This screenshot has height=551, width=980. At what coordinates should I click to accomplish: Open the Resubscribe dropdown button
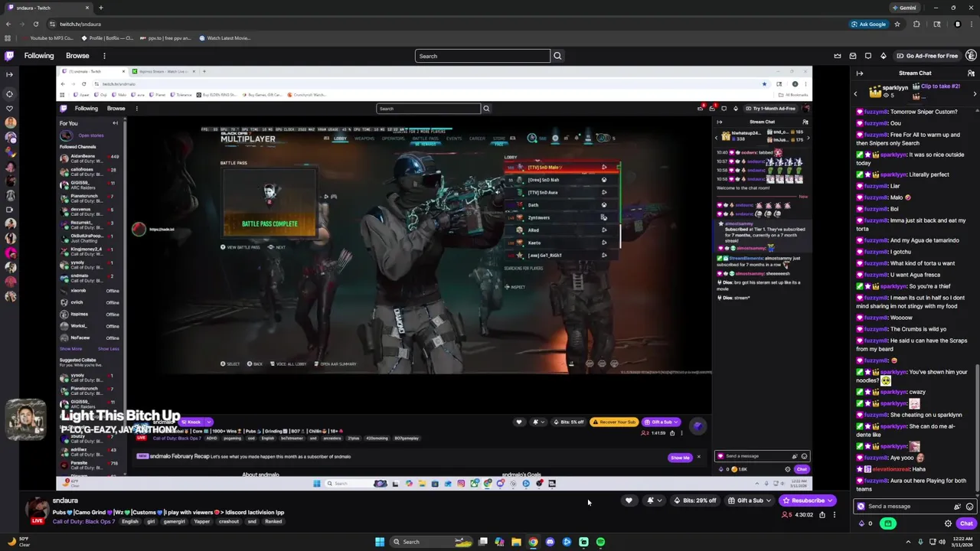pos(808,500)
